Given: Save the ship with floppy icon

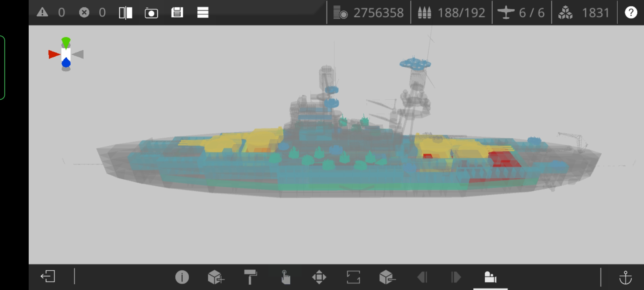Looking at the screenshot, I should coord(177,12).
